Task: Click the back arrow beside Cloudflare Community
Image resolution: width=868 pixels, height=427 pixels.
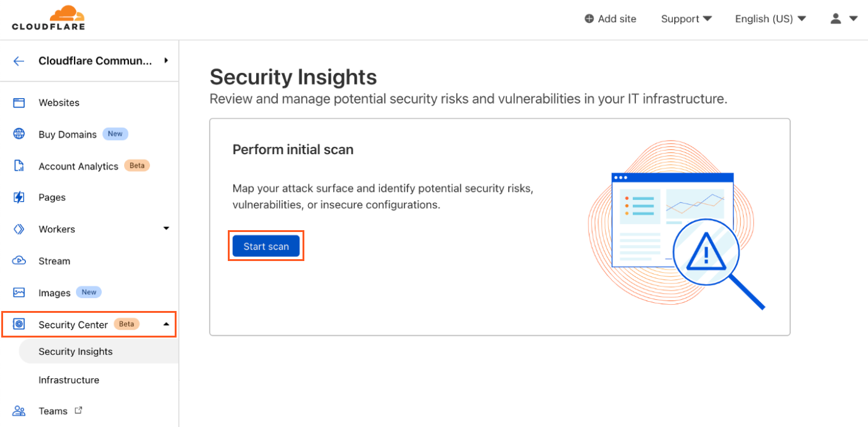Action: [18, 60]
